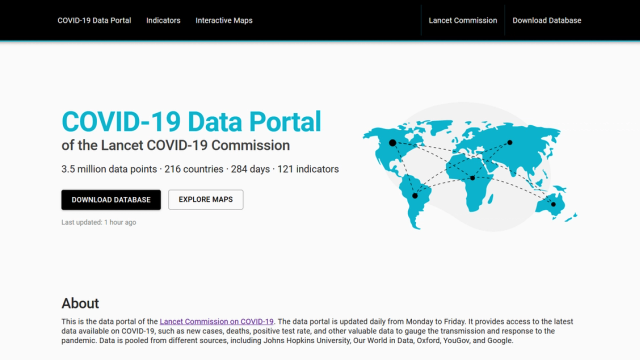Click the Australia dot on map
The image size is (640, 360).
553,204
